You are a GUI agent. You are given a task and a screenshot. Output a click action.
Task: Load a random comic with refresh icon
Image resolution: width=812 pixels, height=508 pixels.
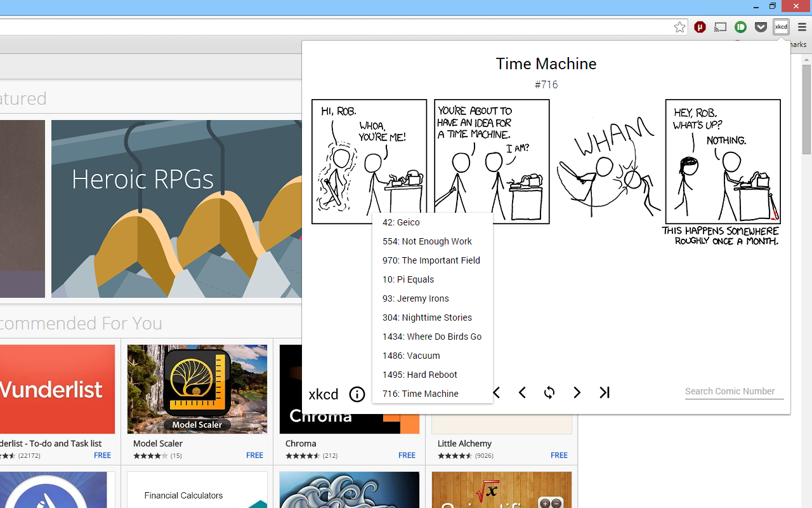click(x=549, y=393)
